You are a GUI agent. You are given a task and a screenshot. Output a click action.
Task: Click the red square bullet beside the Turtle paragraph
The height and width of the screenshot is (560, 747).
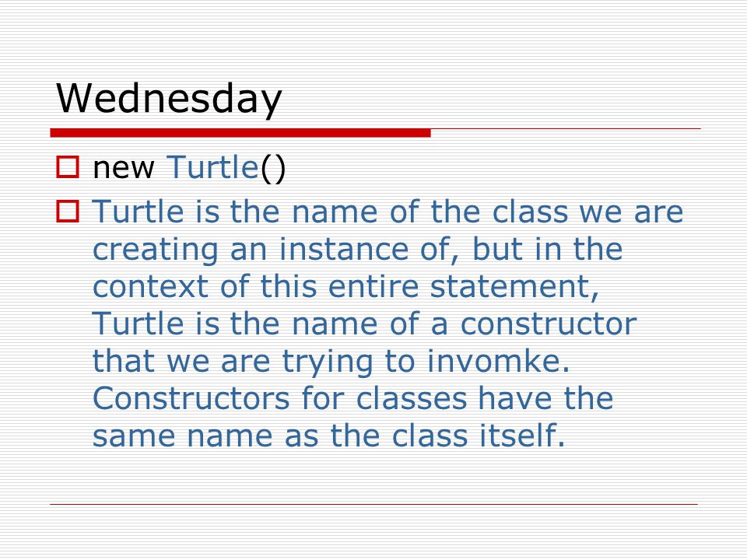click(68, 212)
